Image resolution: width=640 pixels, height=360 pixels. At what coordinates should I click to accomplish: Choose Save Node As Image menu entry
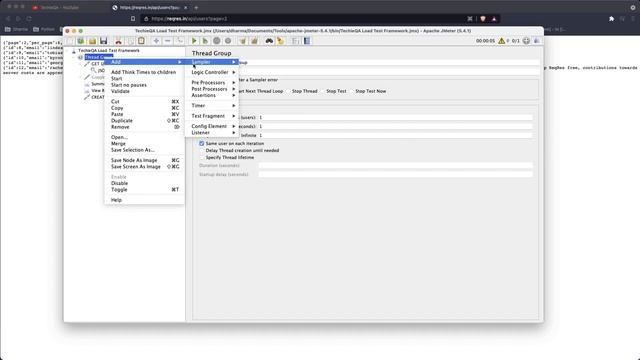click(144, 160)
